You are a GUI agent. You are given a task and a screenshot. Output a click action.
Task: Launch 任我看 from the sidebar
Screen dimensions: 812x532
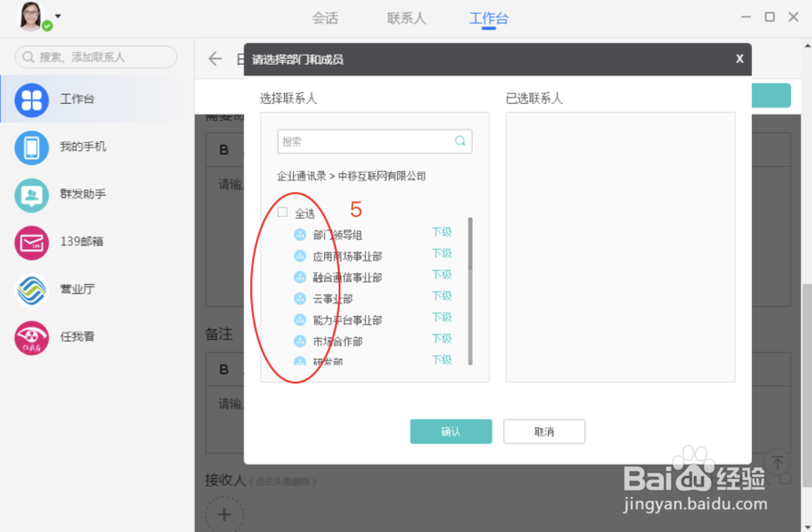pyautogui.click(x=77, y=337)
